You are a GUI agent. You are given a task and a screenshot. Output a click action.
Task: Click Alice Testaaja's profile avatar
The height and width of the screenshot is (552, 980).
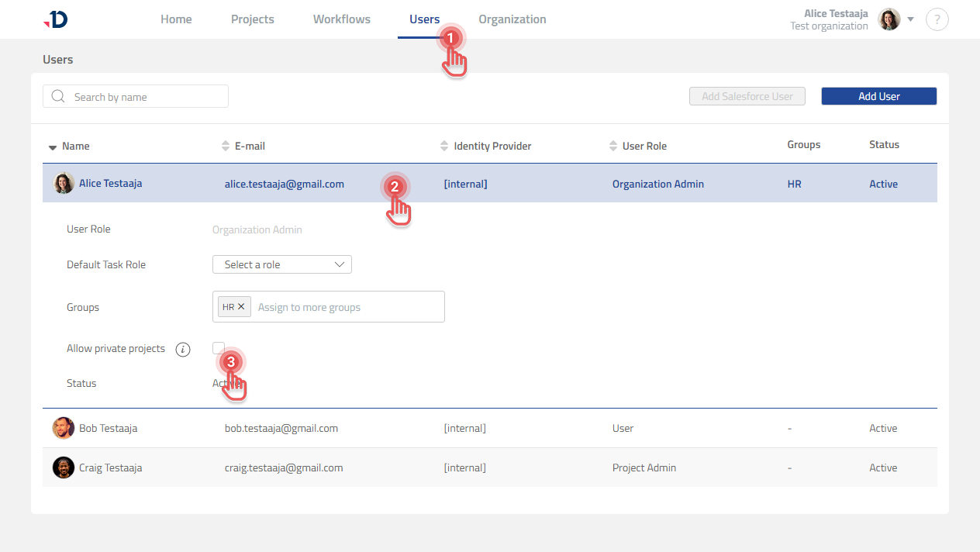(x=63, y=183)
